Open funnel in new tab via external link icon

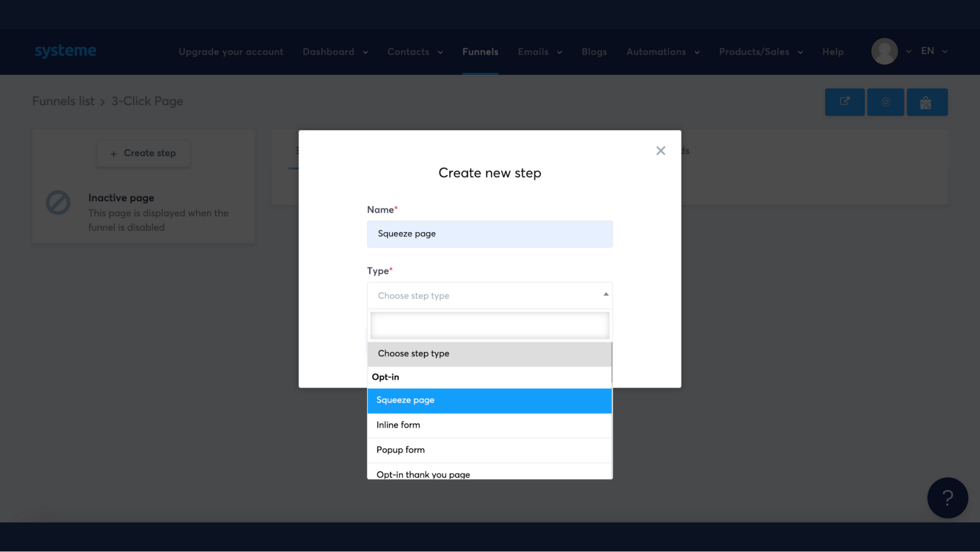pos(844,102)
